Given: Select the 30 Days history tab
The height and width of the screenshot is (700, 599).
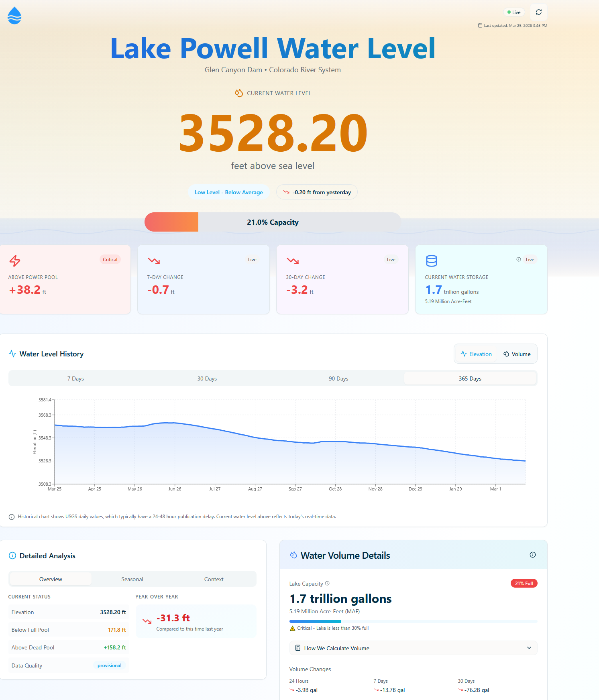Looking at the screenshot, I should [x=207, y=378].
